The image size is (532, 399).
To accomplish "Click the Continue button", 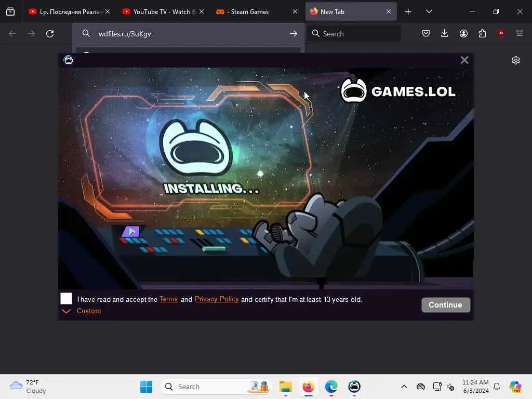I will coord(446,304).
